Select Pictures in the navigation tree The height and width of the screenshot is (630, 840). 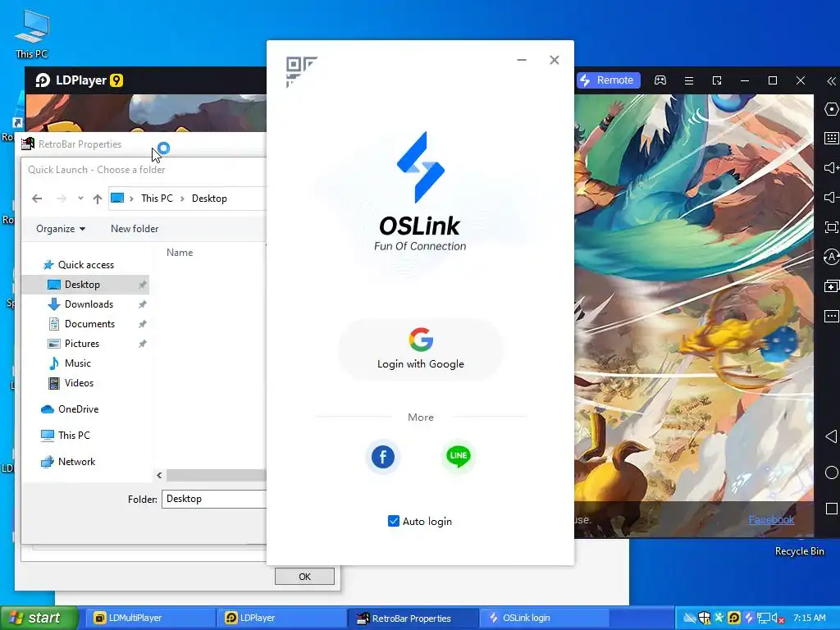pos(82,344)
